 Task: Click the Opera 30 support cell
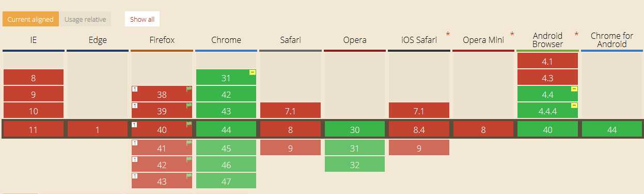[355, 130]
